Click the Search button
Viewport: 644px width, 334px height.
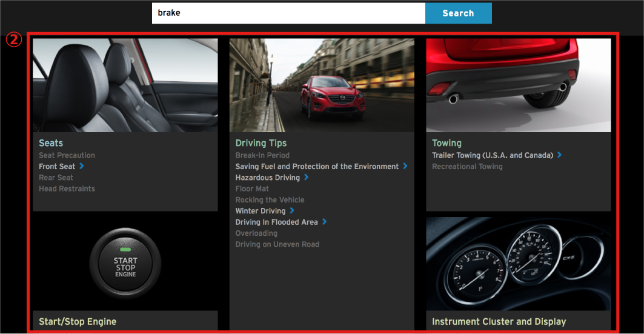(458, 13)
